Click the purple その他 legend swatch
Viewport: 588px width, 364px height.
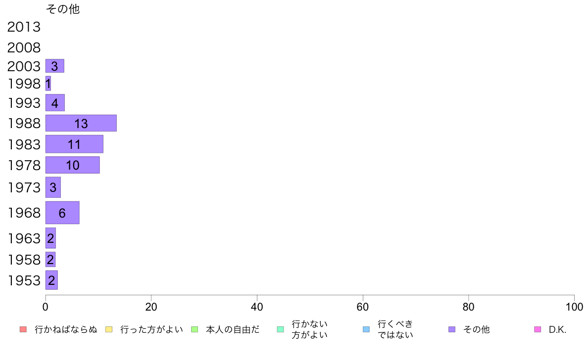click(452, 329)
